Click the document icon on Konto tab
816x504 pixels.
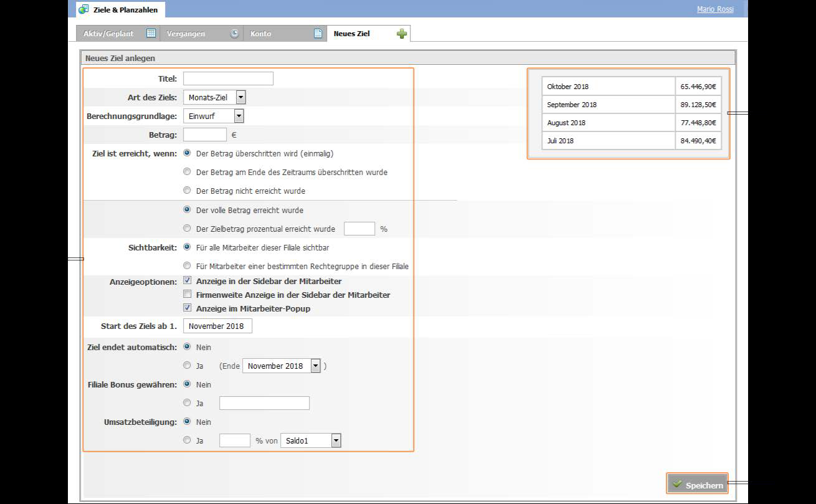(x=318, y=34)
